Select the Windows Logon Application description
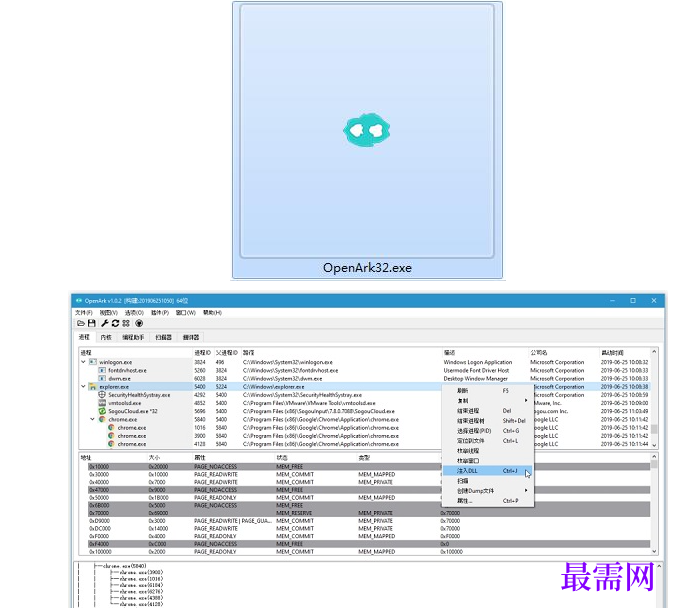Viewport: 673px width, 608px height. point(478,362)
